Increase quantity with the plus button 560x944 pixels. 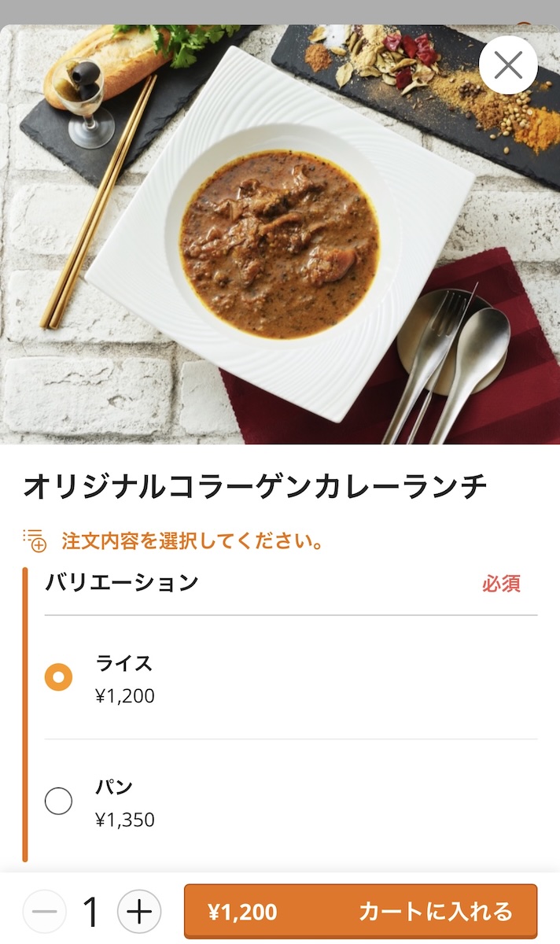click(x=139, y=912)
